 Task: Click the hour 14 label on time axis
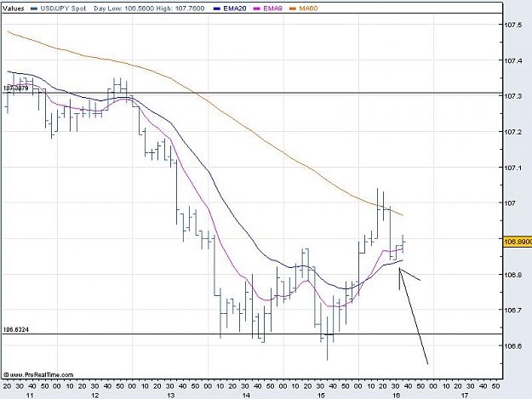click(x=246, y=396)
